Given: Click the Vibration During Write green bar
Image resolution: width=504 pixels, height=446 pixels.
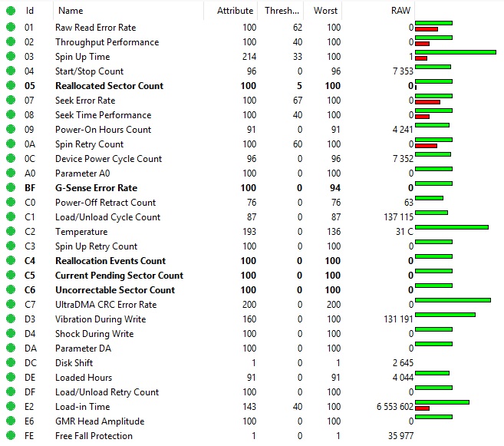Looking at the screenshot, I should [445, 315].
